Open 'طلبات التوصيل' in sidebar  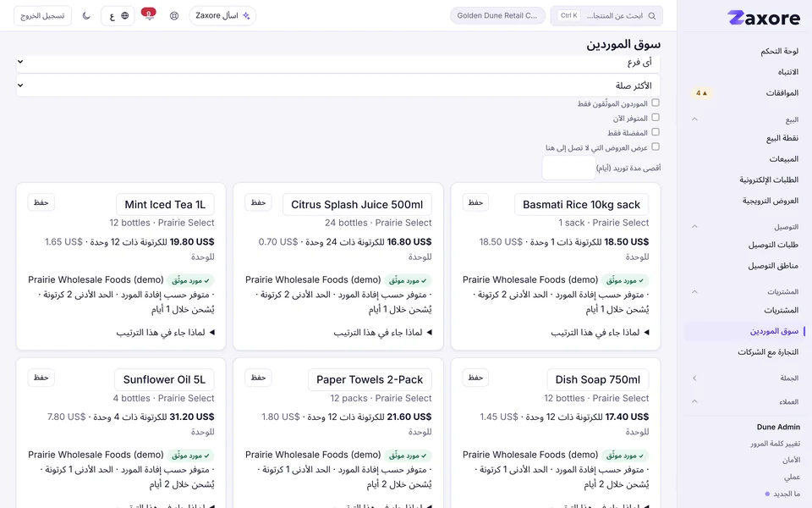point(772,245)
